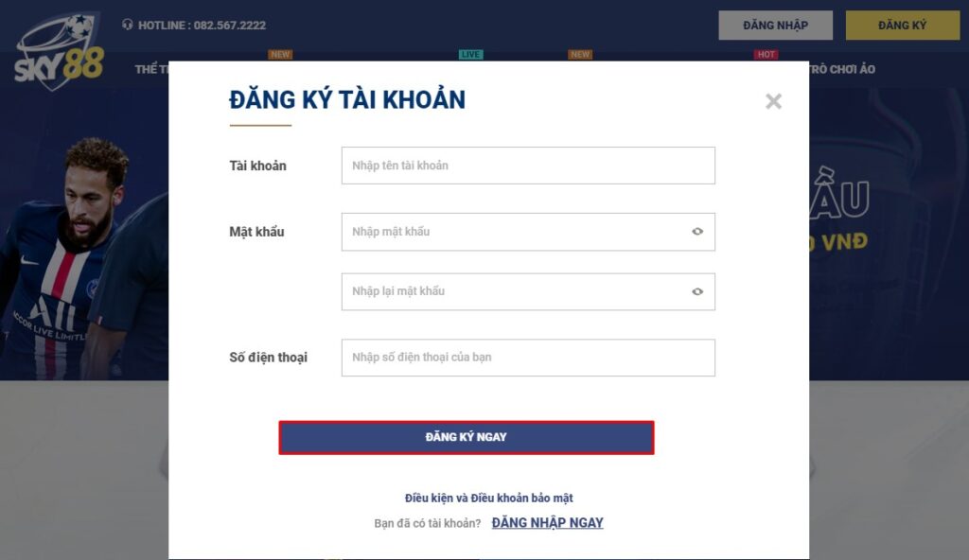Screen dimensions: 969x560
Task: Follow the ĐĂNG NHẬP NGAY link
Action: tap(548, 523)
